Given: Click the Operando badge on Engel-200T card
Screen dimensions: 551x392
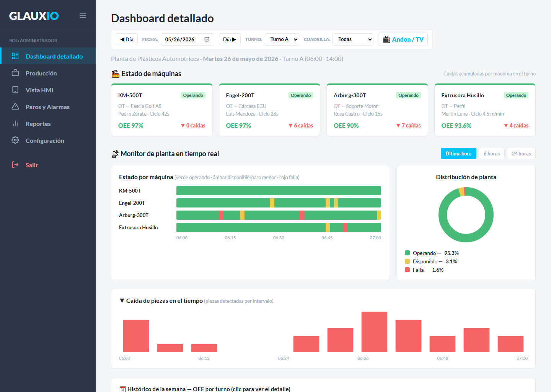Looking at the screenshot, I should click(301, 95).
